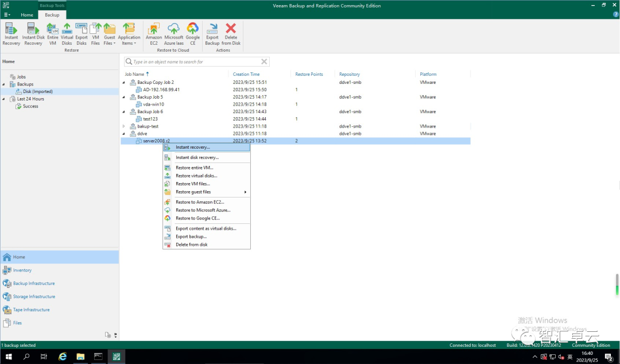Choose Instant disk recovery menu item
Screen dimensions: 620x364
click(207, 157)
